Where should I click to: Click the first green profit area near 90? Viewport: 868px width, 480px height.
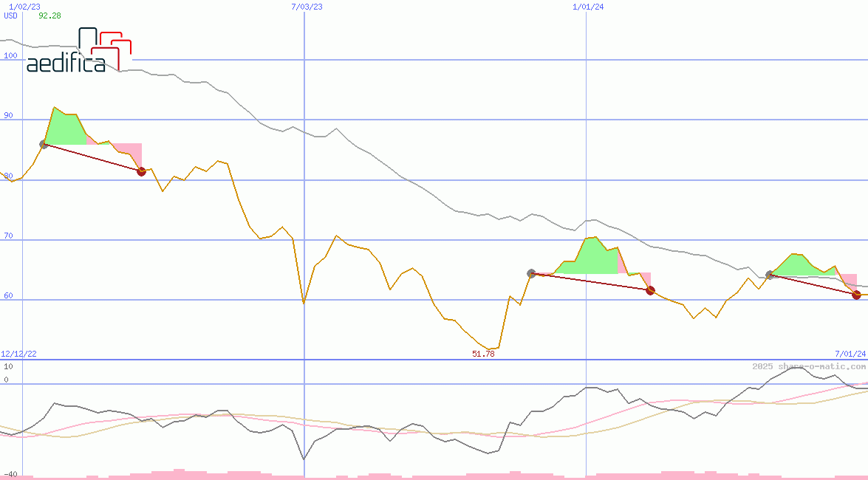pos(64,129)
